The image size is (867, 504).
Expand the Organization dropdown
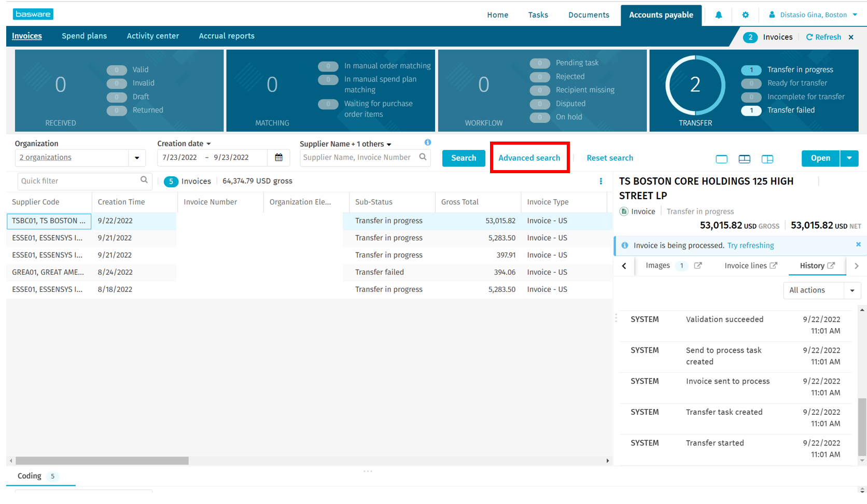coord(137,158)
